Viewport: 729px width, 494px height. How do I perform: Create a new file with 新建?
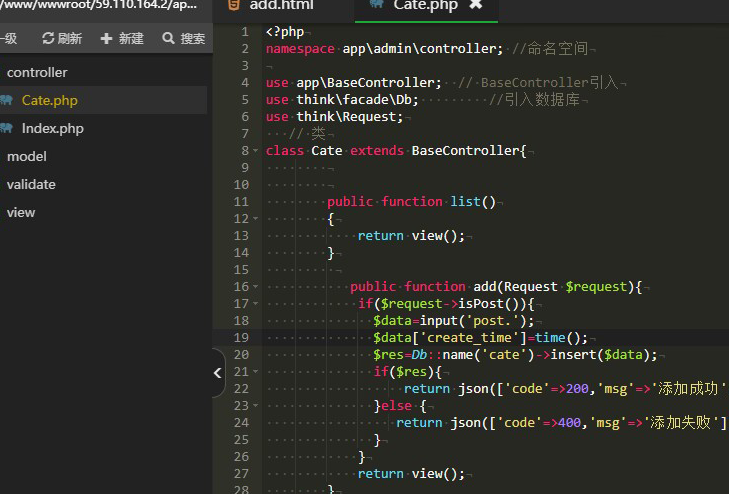(x=122, y=38)
